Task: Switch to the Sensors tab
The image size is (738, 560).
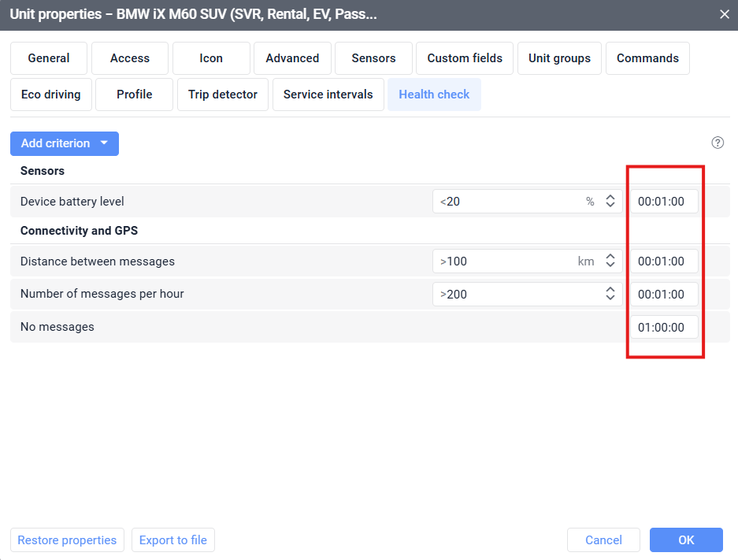Action: point(373,58)
